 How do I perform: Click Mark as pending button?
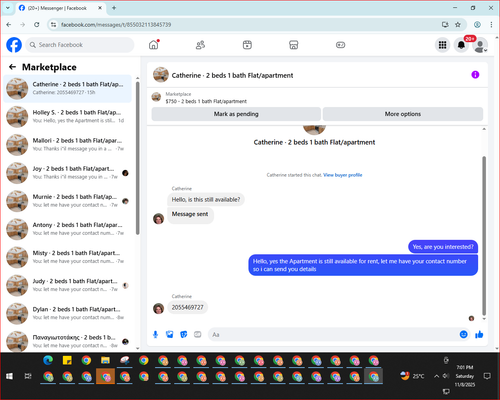pos(236,114)
